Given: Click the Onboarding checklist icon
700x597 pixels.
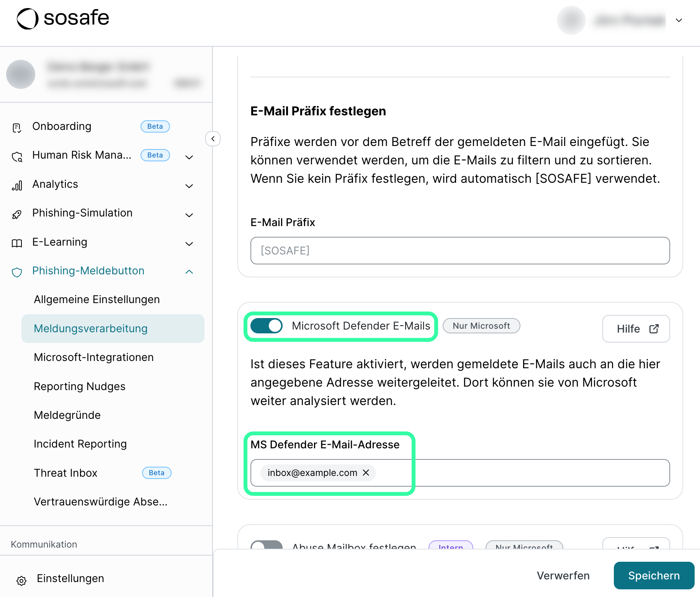Looking at the screenshot, I should pos(17,128).
